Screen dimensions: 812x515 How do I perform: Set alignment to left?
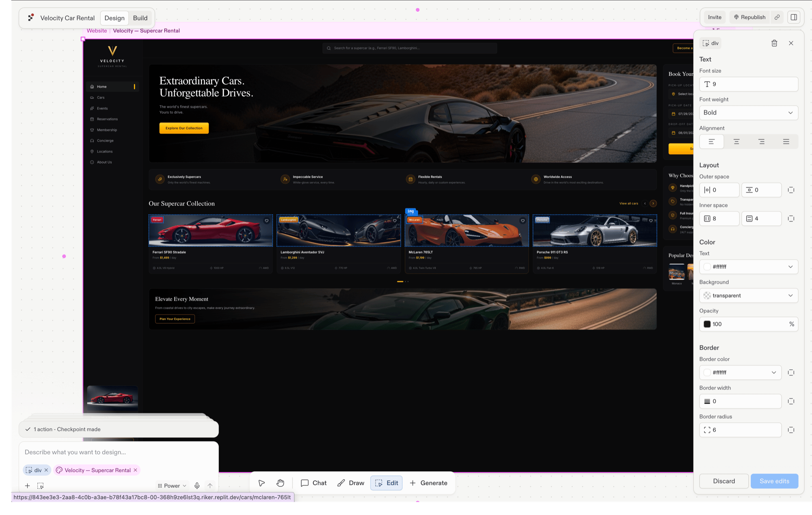711,142
